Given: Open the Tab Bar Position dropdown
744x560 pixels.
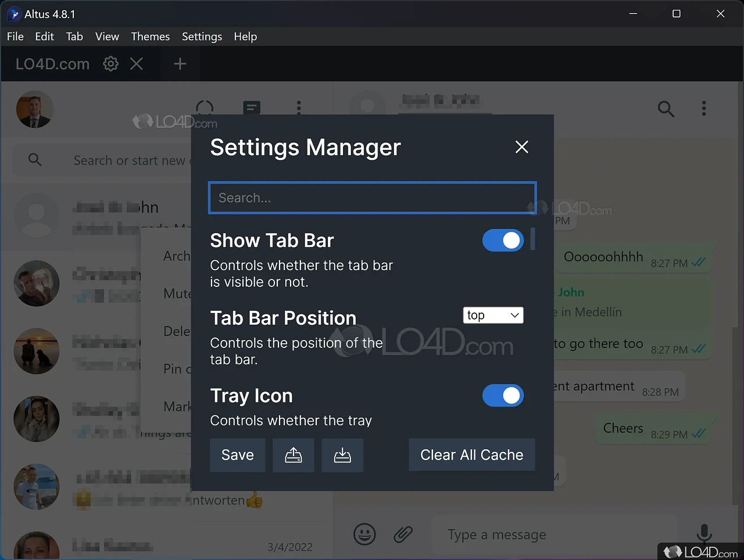Looking at the screenshot, I should pos(493,315).
